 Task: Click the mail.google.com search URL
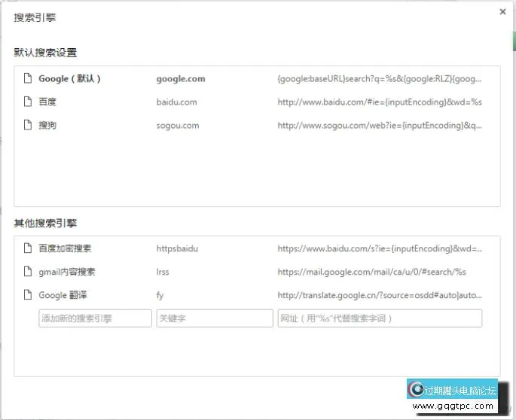point(372,272)
